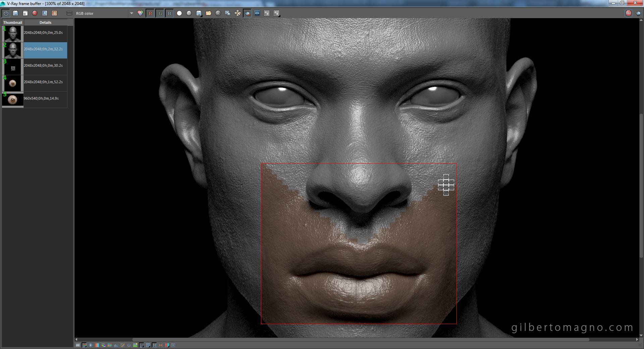Click the left scroll arrow
The width and height of the screenshot is (644, 349).
pyautogui.click(x=76, y=340)
